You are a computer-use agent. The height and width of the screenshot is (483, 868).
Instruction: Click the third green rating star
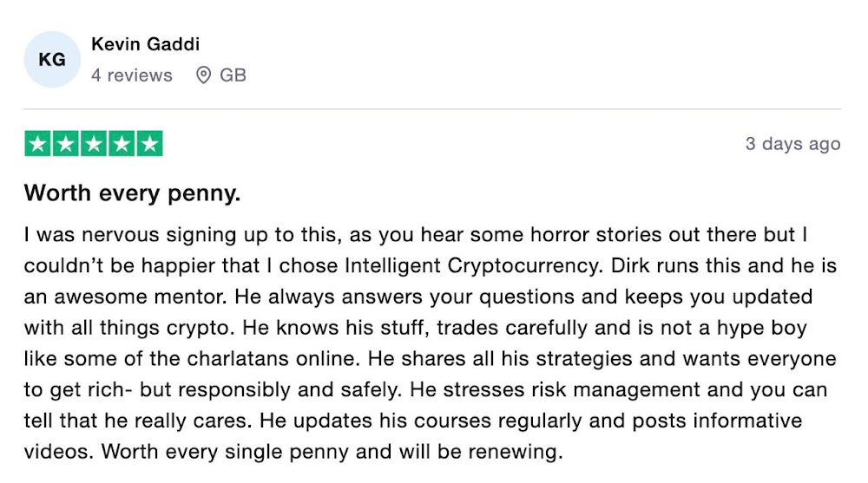click(94, 144)
